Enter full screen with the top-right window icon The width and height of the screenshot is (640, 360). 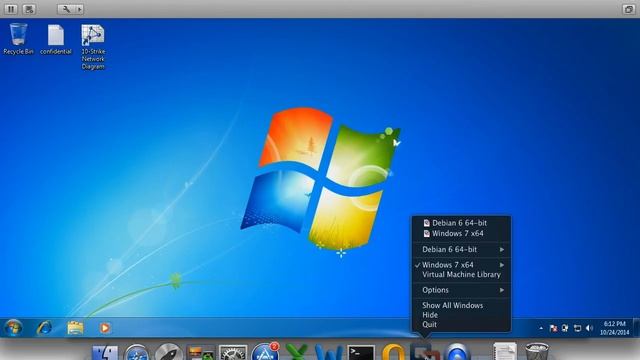click(x=629, y=9)
